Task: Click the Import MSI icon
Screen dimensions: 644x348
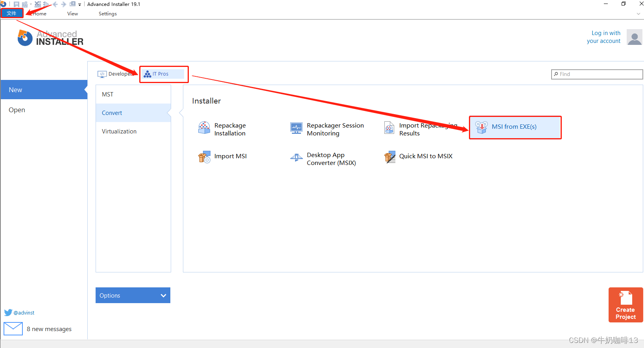Action: (204, 157)
